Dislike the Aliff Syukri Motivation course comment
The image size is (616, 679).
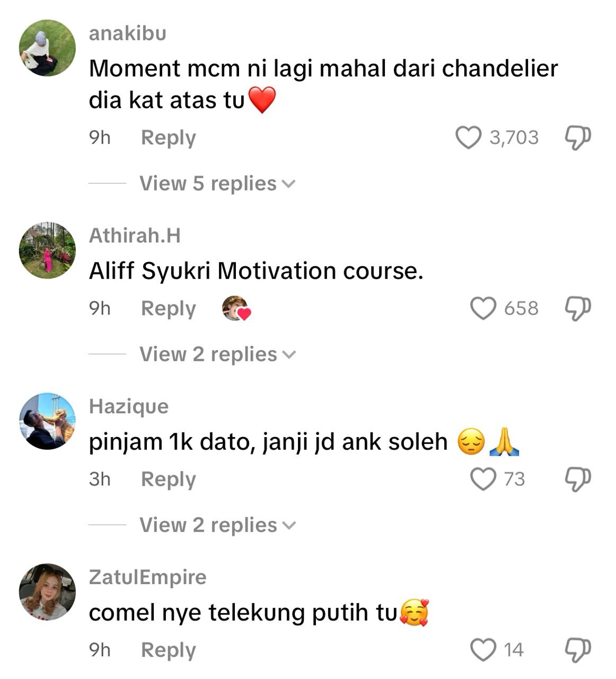(577, 309)
